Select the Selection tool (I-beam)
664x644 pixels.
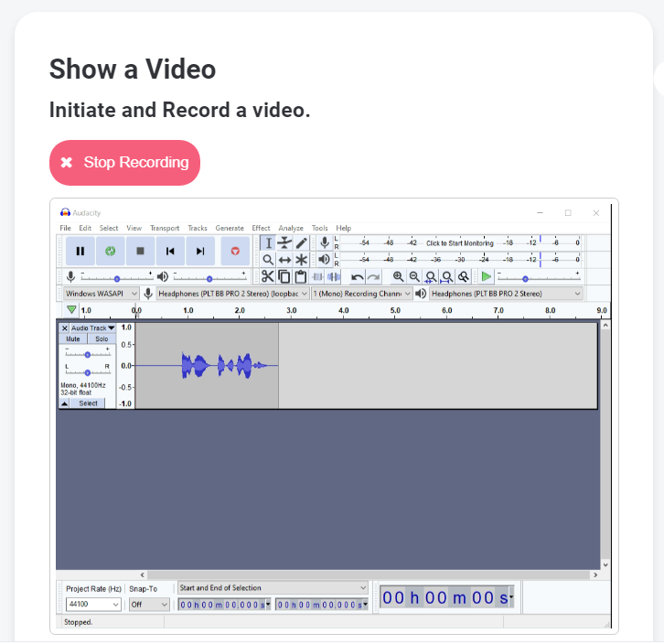pyautogui.click(x=268, y=243)
